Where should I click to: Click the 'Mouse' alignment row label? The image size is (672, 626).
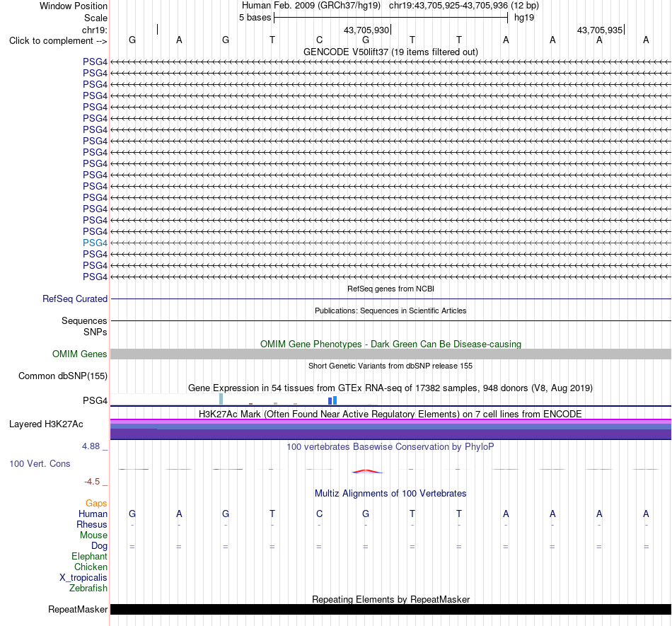[x=93, y=535]
